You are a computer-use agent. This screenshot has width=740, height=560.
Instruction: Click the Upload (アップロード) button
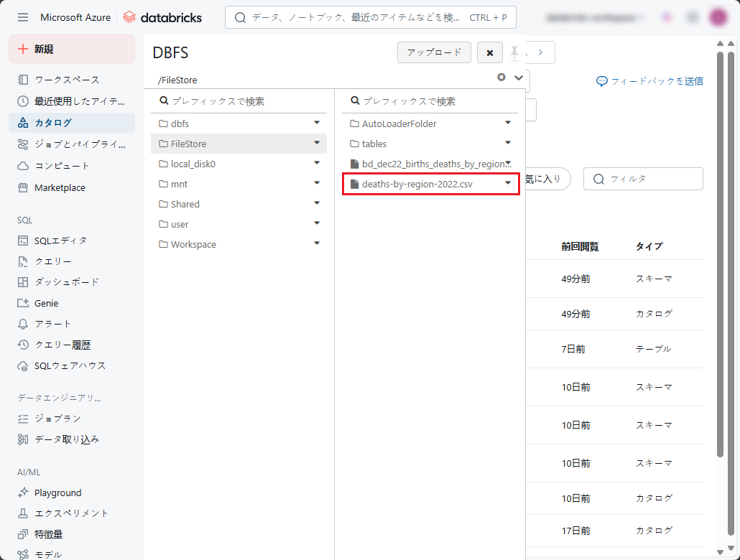tap(434, 52)
